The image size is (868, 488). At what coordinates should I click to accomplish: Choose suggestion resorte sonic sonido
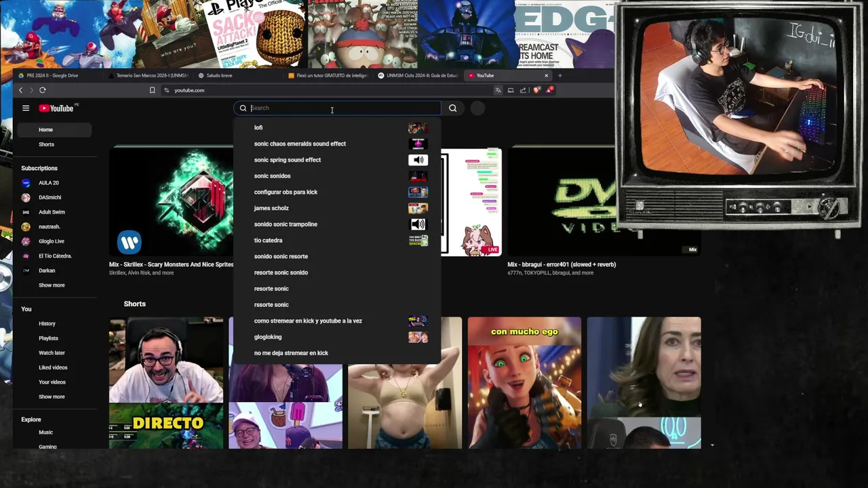(x=337, y=272)
